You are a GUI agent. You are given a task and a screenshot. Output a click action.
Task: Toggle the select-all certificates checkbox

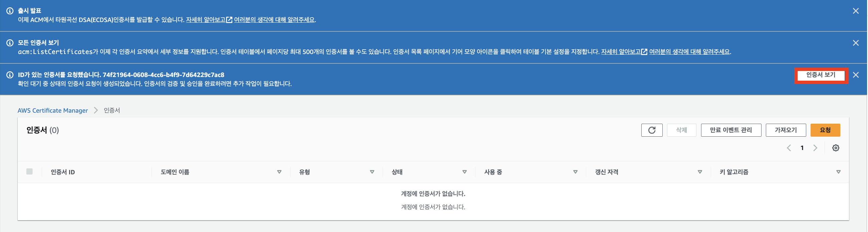(x=30, y=172)
